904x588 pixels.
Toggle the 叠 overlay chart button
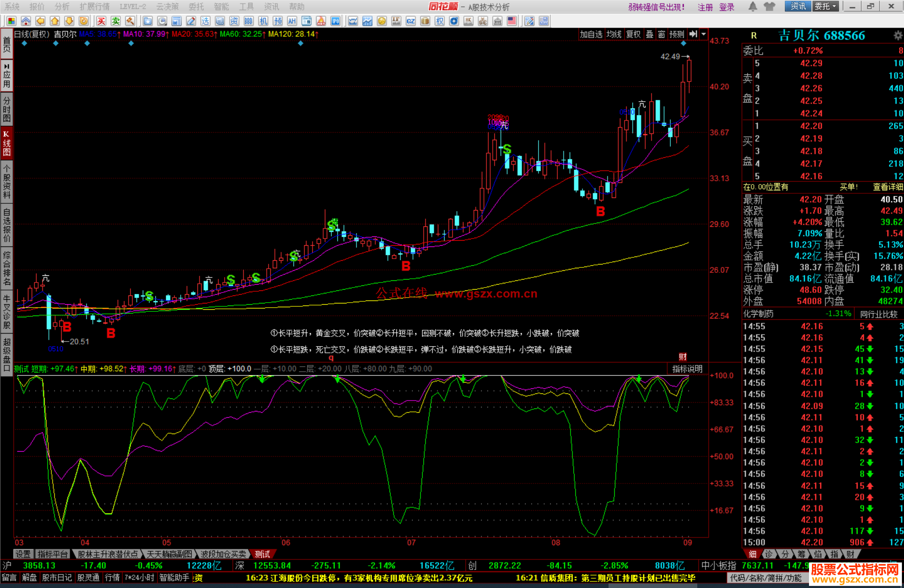tap(649, 34)
